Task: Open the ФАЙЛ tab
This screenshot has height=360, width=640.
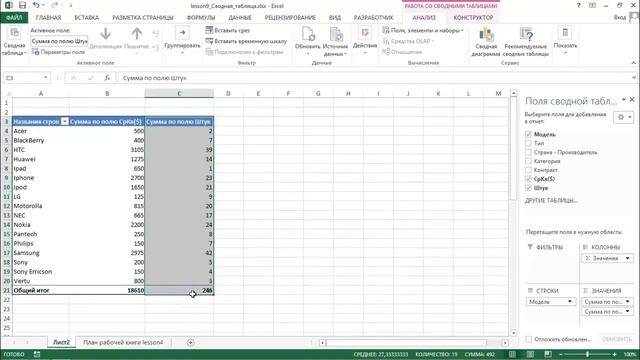Action: (x=14, y=18)
